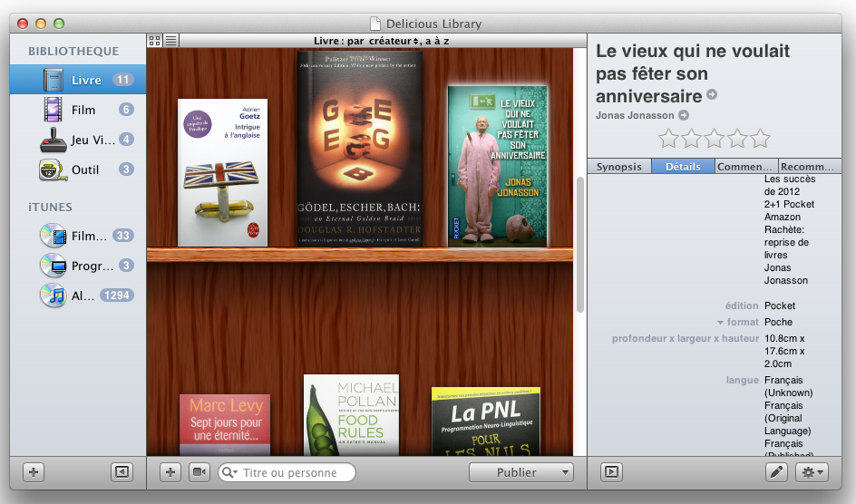Open the Film shelf

tap(77, 110)
